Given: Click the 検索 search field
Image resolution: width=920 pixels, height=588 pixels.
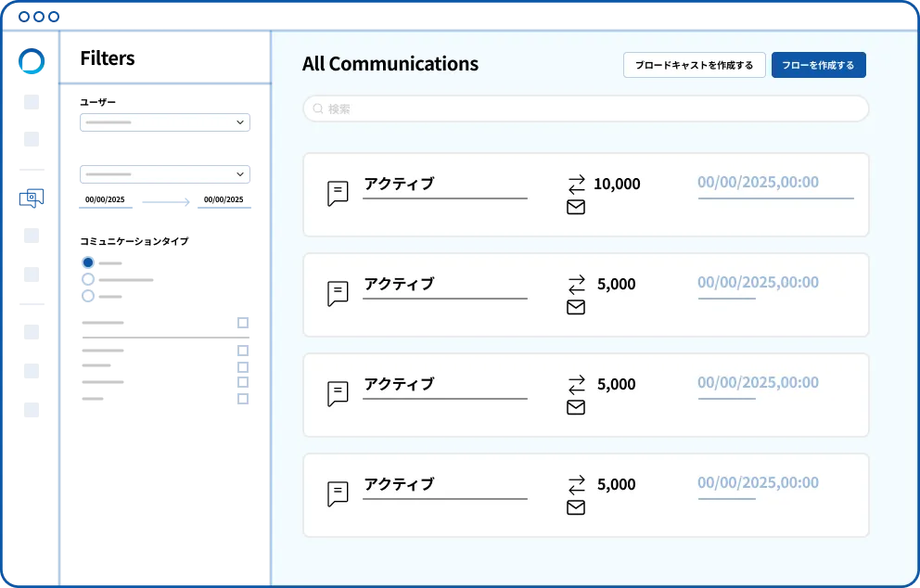Looking at the screenshot, I should click(585, 109).
